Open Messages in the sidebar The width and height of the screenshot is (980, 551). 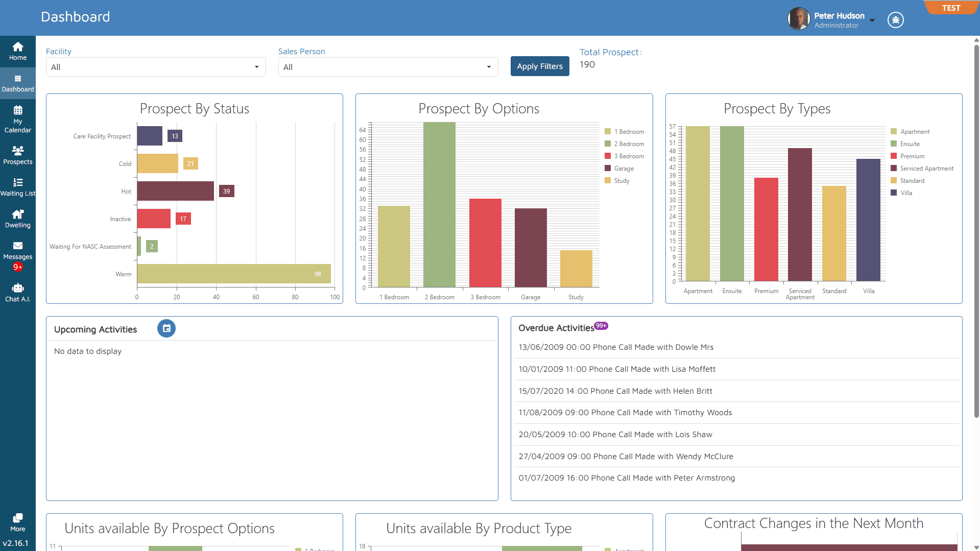pyautogui.click(x=18, y=255)
